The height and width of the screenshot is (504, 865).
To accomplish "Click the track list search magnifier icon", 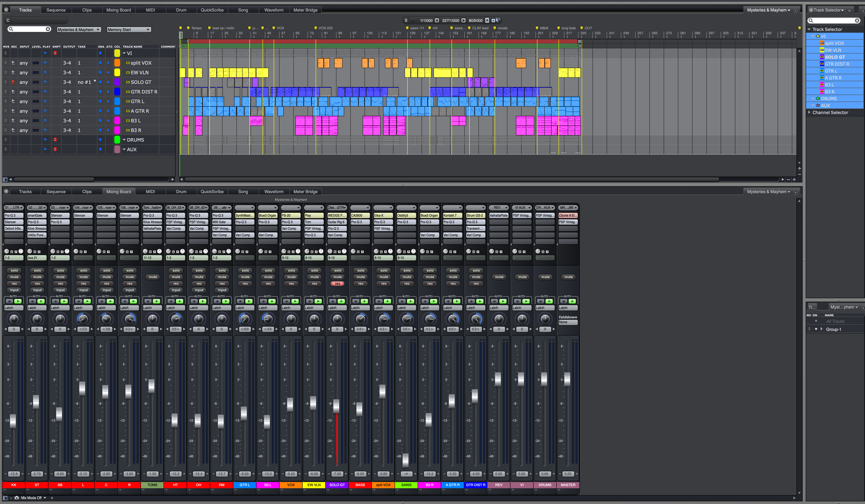I will pos(11,29).
